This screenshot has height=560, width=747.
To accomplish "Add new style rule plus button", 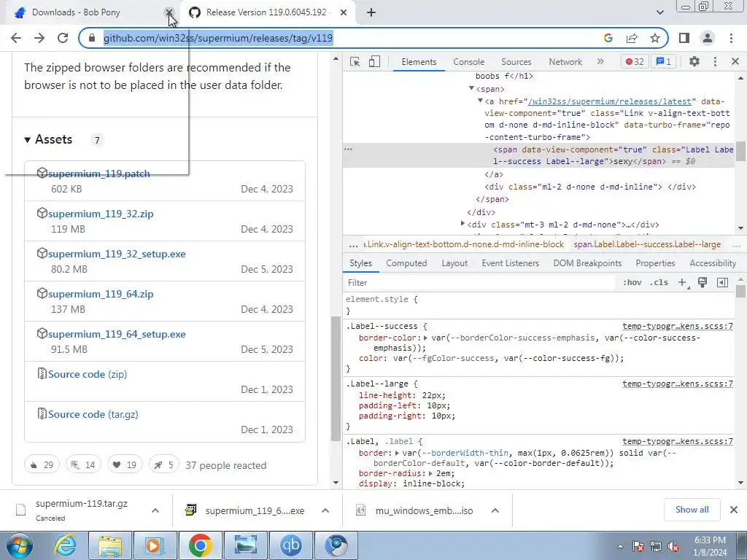I will point(683,283).
